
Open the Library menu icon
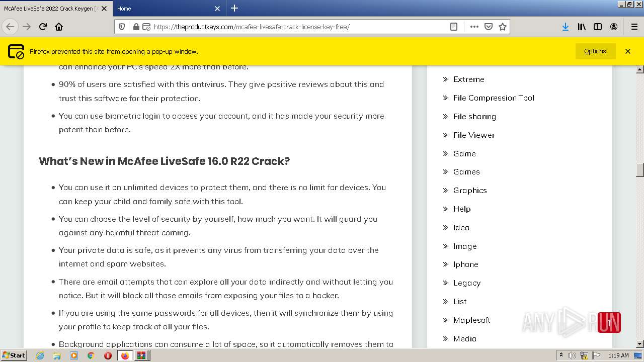[x=582, y=27]
